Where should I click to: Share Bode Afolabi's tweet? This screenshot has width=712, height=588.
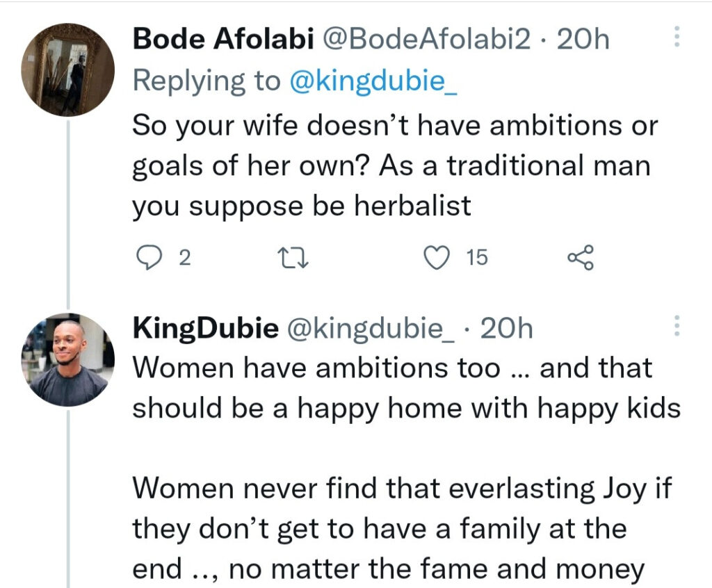point(581,259)
